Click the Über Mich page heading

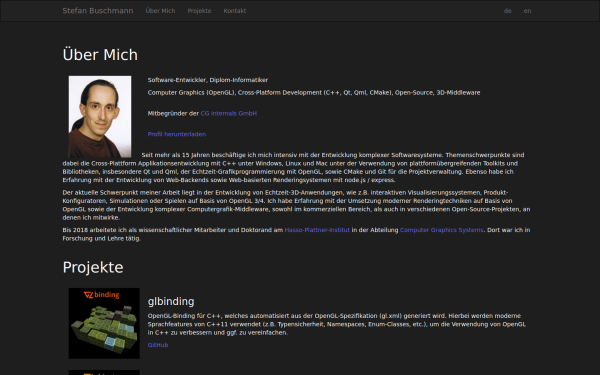[100, 55]
